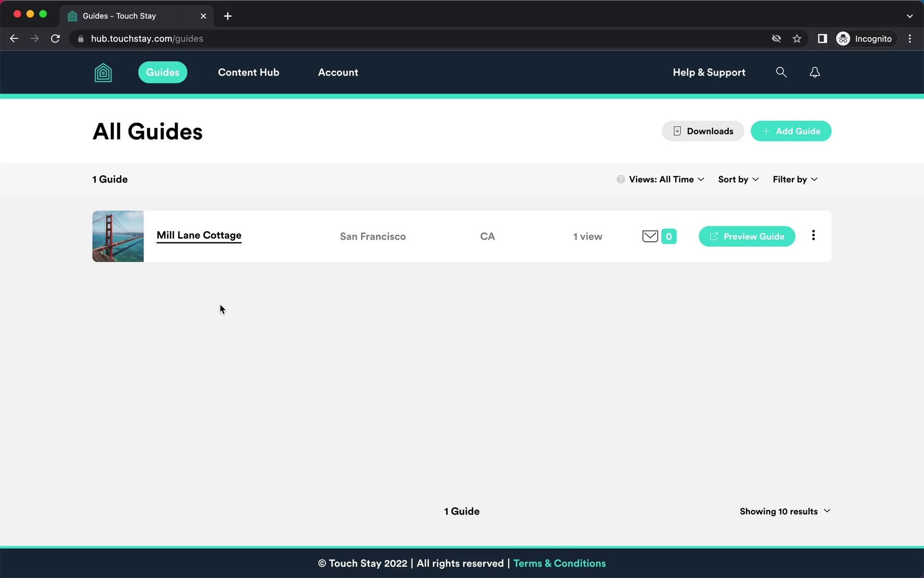
Task: Open Mill Lane Cottage three-dot menu
Action: click(813, 235)
